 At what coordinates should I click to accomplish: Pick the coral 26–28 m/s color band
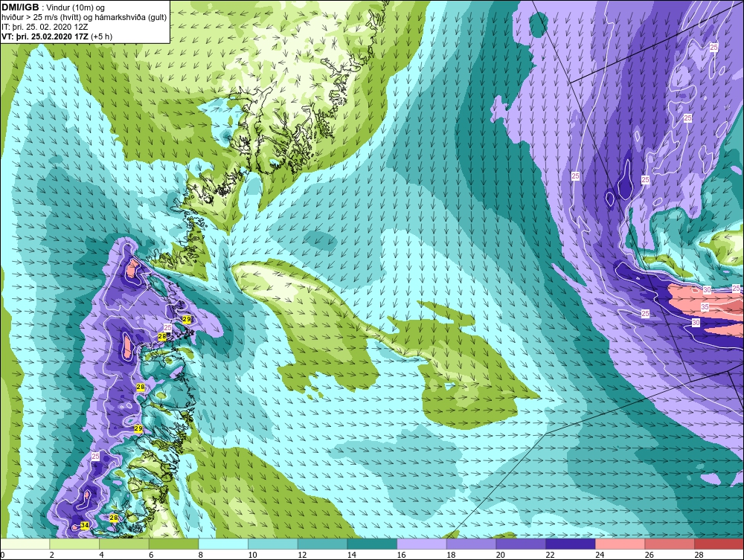670,544
